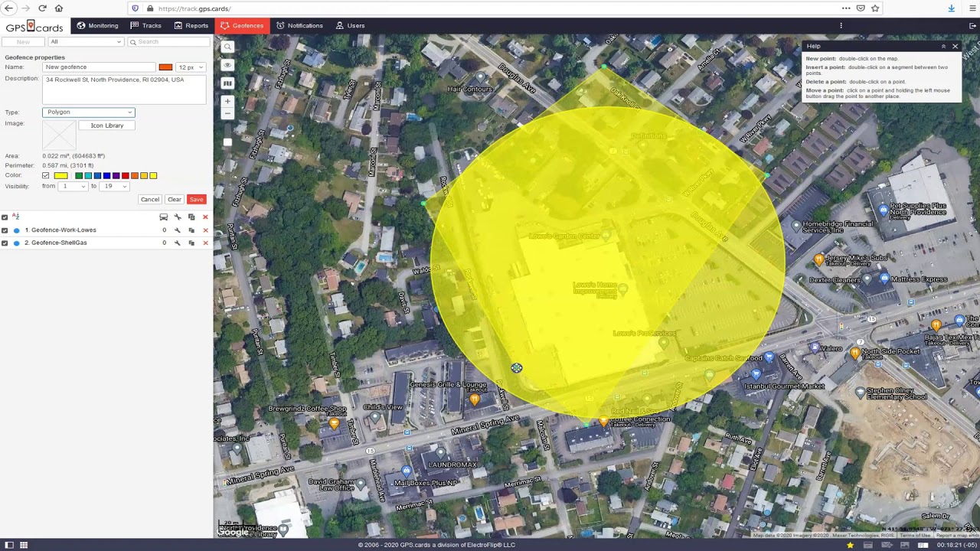This screenshot has width=980, height=551.
Task: Pick the red color swatch
Action: tap(126, 176)
